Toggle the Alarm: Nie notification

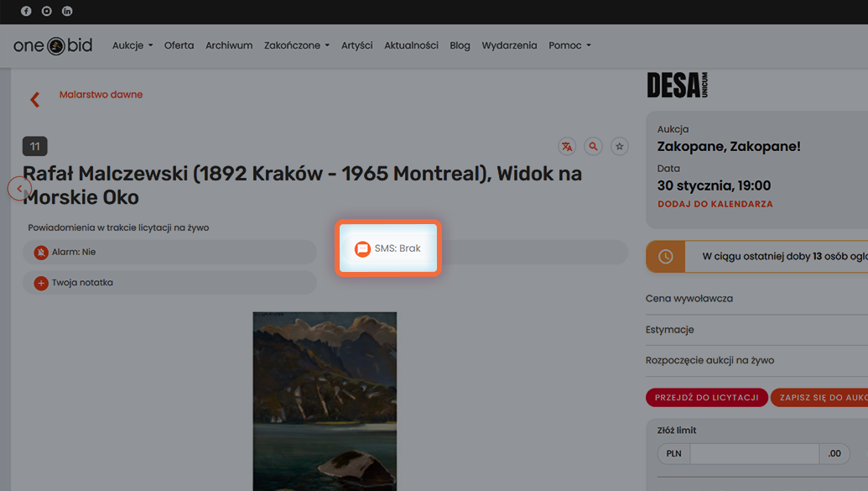169,252
